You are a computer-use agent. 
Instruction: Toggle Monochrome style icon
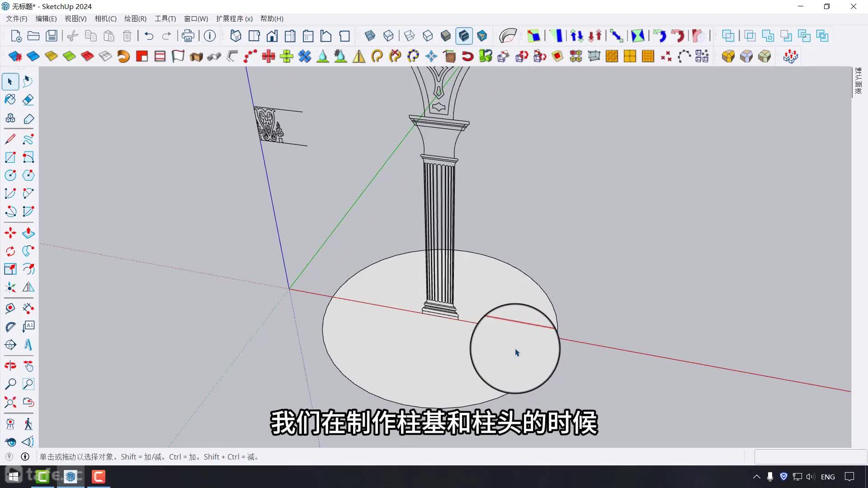482,36
